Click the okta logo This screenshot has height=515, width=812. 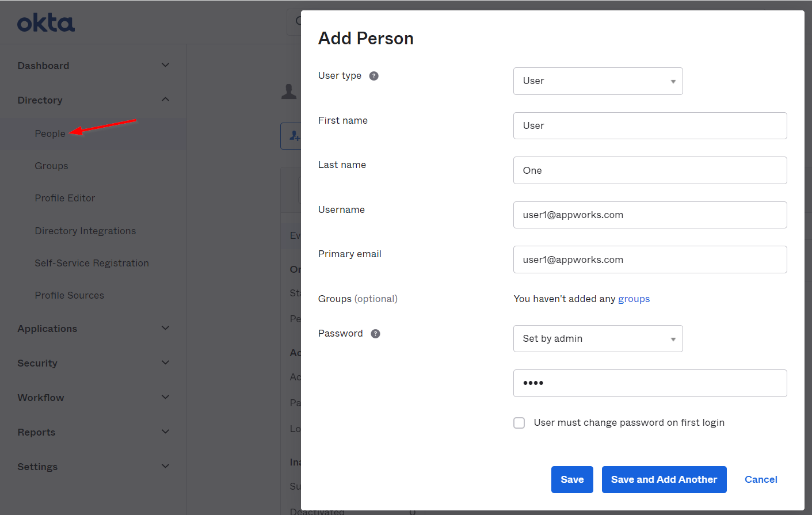click(x=46, y=23)
